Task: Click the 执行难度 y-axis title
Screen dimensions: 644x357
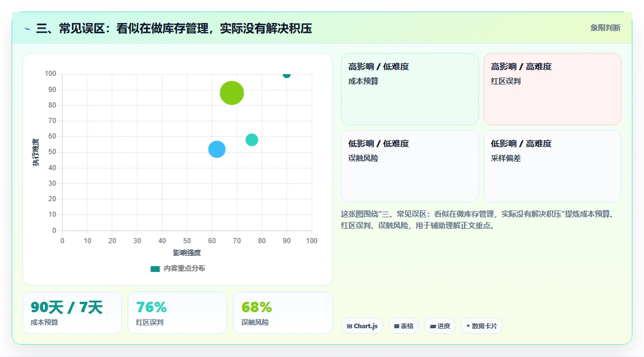Action: [x=36, y=152]
